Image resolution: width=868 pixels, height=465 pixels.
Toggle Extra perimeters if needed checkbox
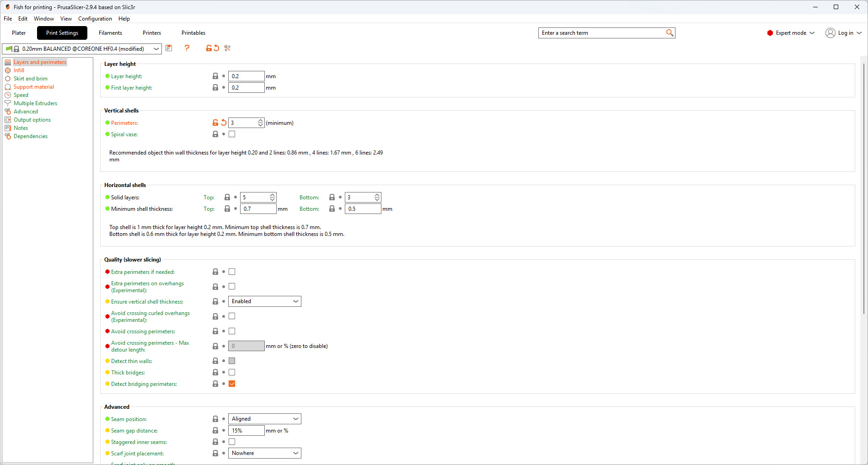coord(232,272)
